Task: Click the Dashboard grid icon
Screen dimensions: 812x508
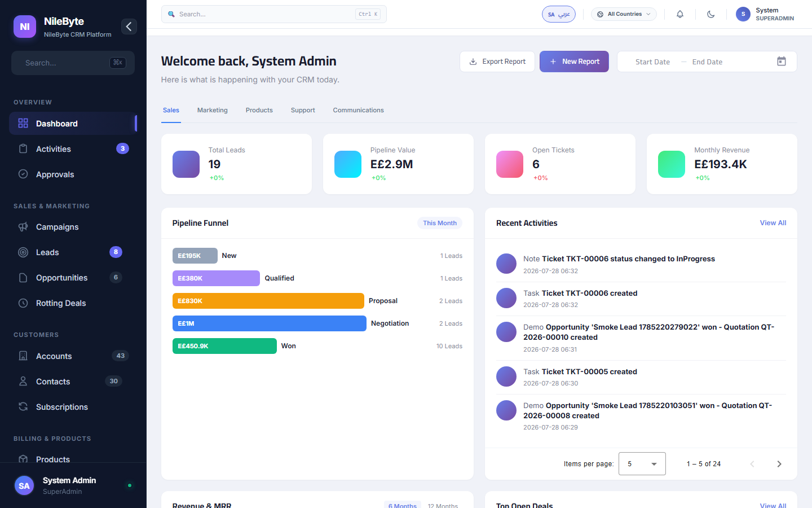Action: [23, 123]
